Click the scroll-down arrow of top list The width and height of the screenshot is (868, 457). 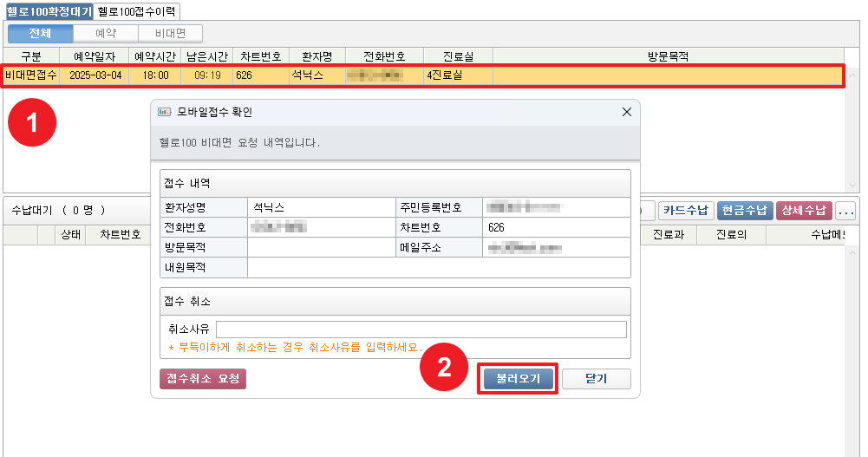click(853, 185)
